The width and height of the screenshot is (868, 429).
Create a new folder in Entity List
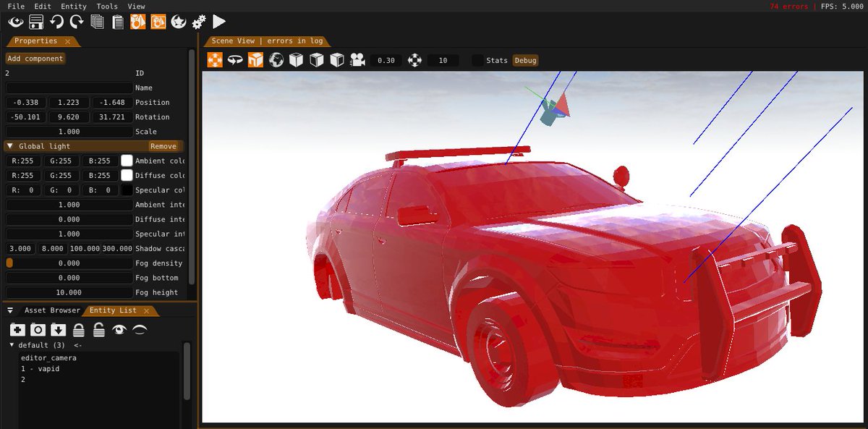pos(17,330)
